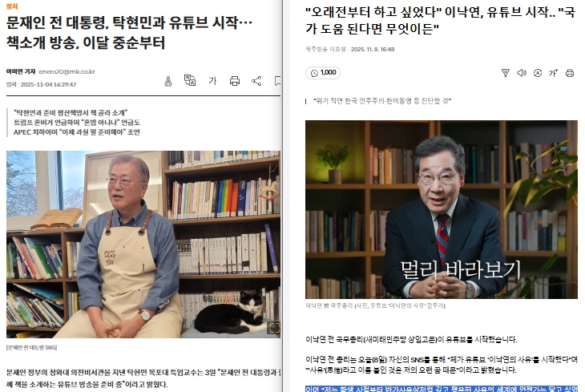The width and height of the screenshot is (585, 392).
Task: Open the translate icon in left article
Action: pos(190,80)
